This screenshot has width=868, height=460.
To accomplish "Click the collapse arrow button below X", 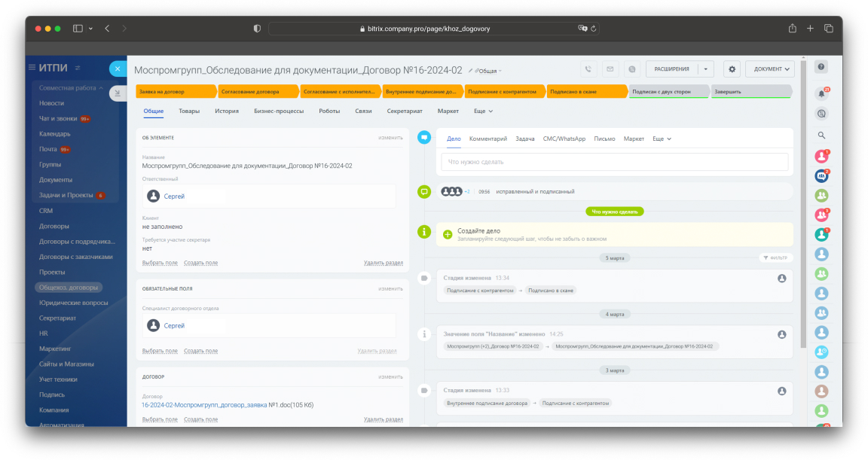I will pos(118,93).
